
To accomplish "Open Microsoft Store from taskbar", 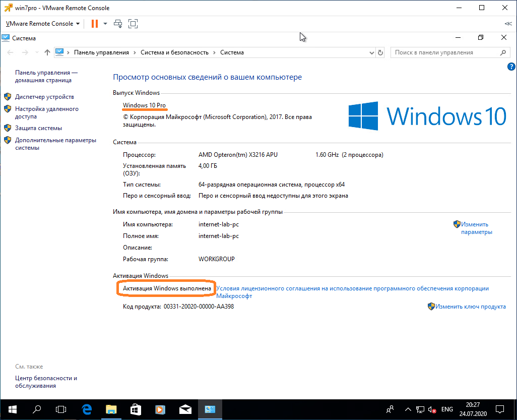I will pos(136,409).
